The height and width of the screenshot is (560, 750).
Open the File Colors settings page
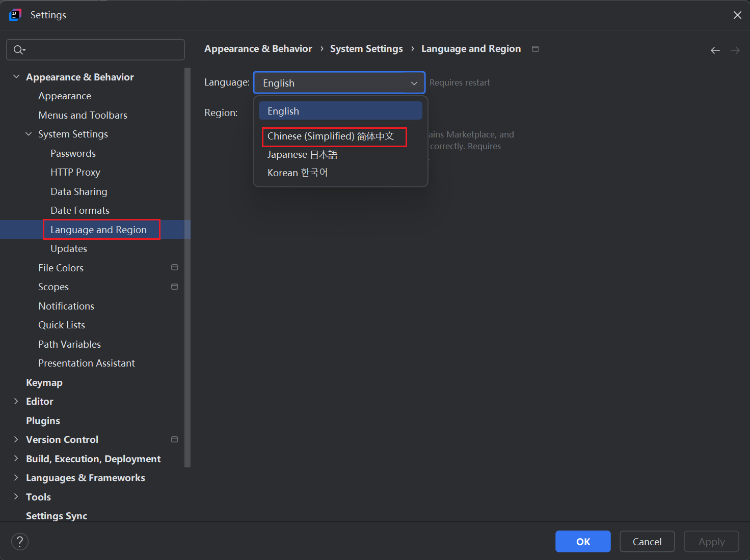click(61, 268)
